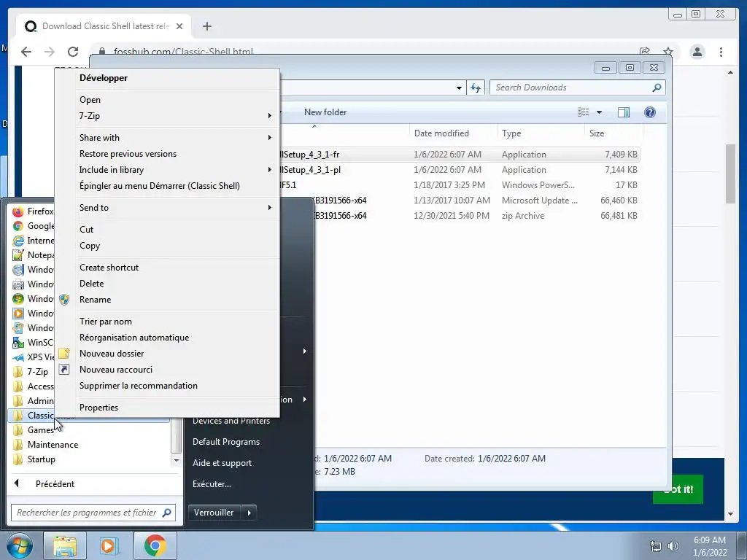Click the Google Chrome icon in start menu
The width and height of the screenshot is (747, 560).
pos(18,226)
